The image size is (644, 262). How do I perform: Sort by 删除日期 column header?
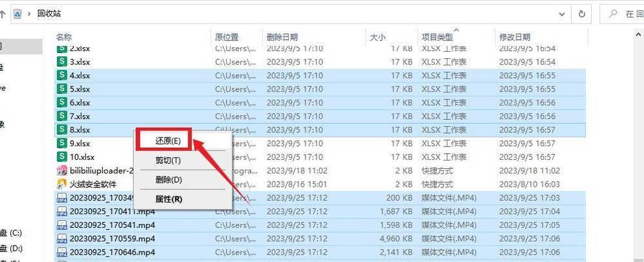click(x=282, y=37)
